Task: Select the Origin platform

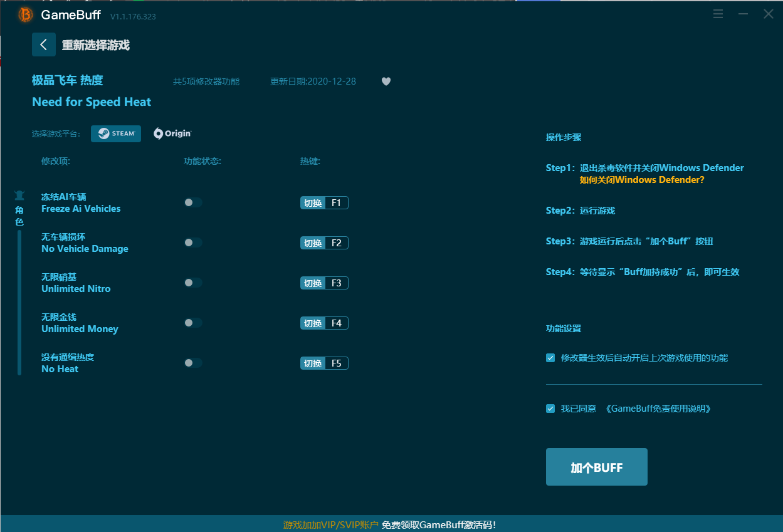Action: tap(172, 133)
